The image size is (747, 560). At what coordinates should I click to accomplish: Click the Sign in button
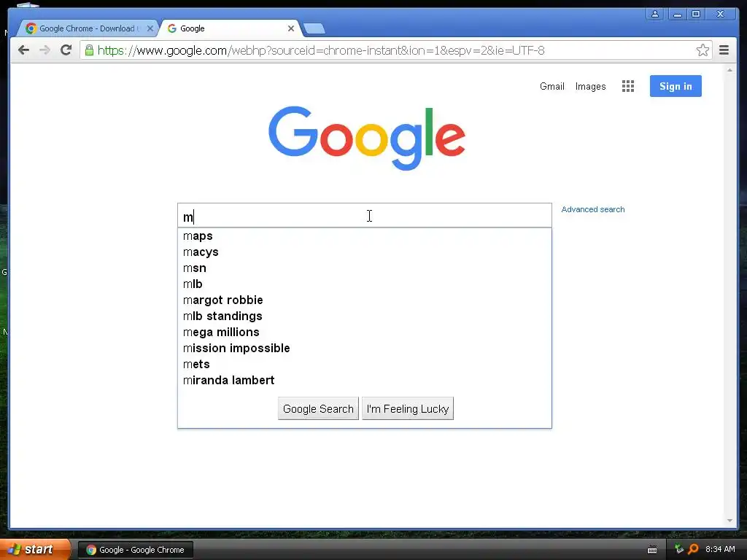coord(676,86)
